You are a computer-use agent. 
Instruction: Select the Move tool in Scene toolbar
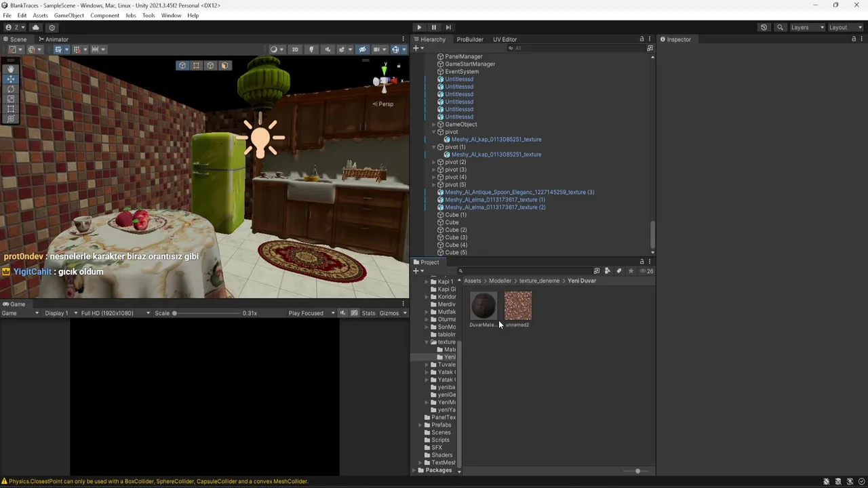click(x=11, y=79)
